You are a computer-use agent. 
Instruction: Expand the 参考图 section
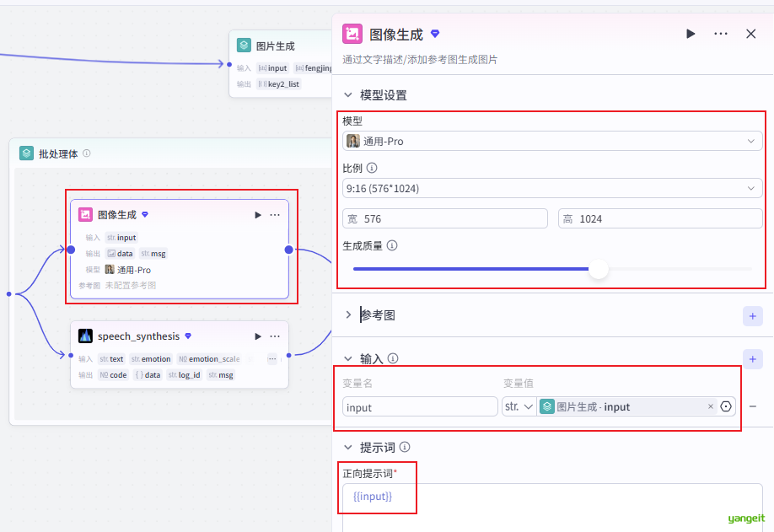(x=348, y=315)
